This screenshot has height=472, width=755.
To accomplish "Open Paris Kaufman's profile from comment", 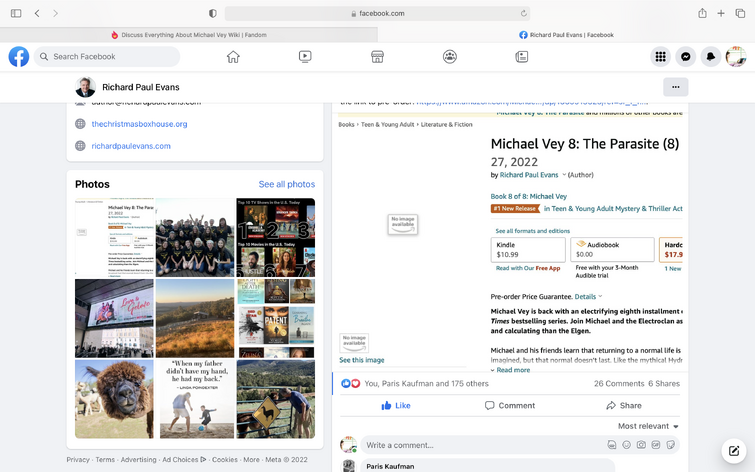I will pos(390,466).
